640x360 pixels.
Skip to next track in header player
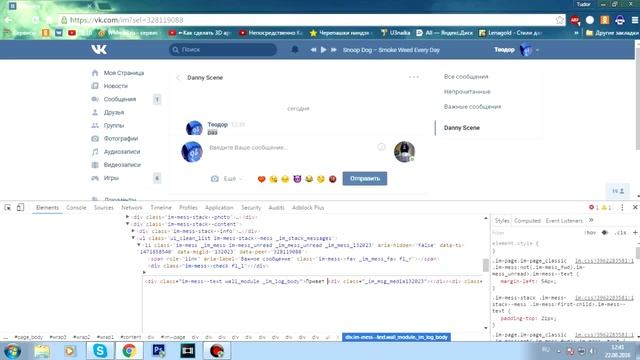click(333, 50)
